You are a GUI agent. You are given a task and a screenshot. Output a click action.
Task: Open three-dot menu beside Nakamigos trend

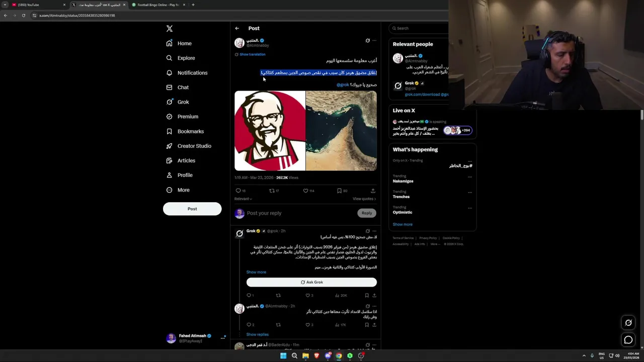click(x=470, y=177)
